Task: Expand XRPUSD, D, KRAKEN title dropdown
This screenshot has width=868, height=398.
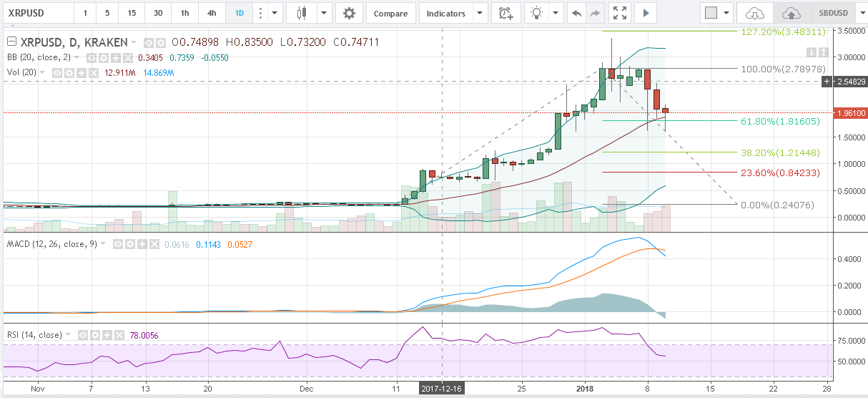Action: [134, 42]
